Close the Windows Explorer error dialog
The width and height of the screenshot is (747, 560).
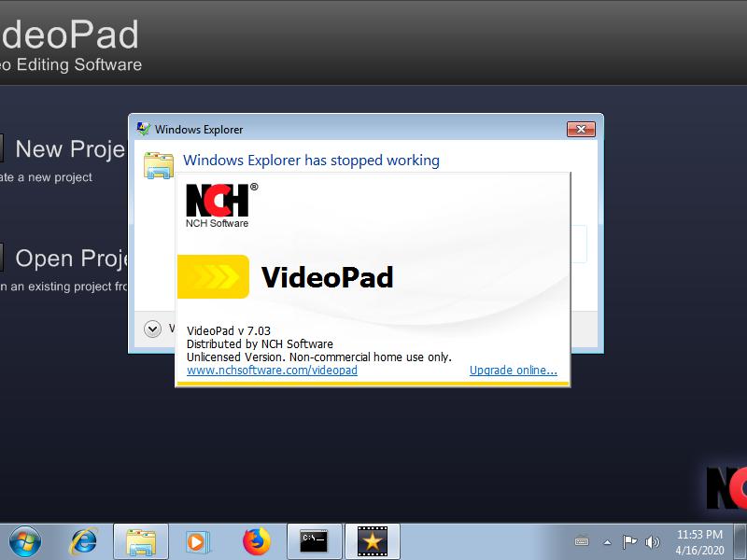pos(581,129)
